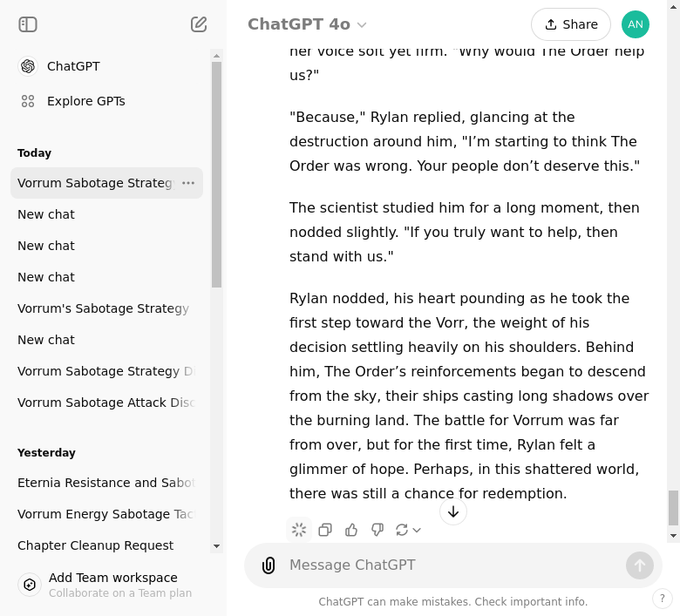Click the thumbs down bad response icon
Viewport: 680px width, 616px height.
pyautogui.click(x=377, y=530)
